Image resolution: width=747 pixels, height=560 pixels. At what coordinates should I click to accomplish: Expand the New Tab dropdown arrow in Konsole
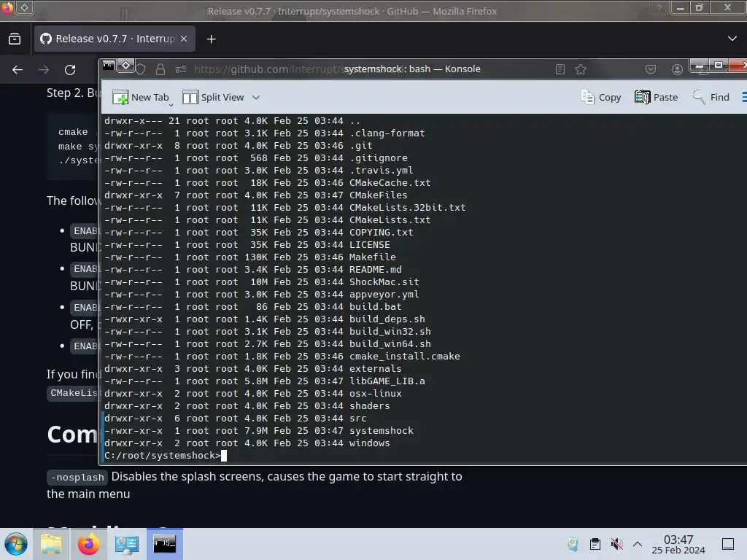pos(171,104)
